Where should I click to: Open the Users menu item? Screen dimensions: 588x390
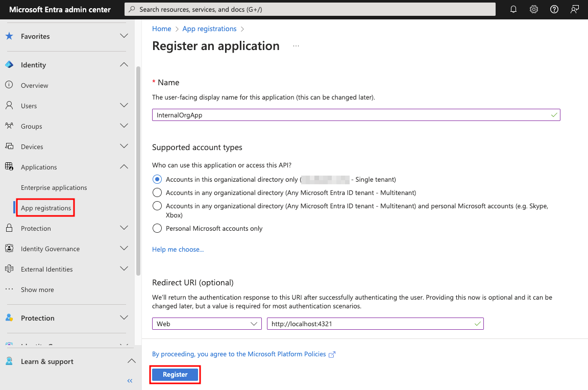(x=29, y=106)
